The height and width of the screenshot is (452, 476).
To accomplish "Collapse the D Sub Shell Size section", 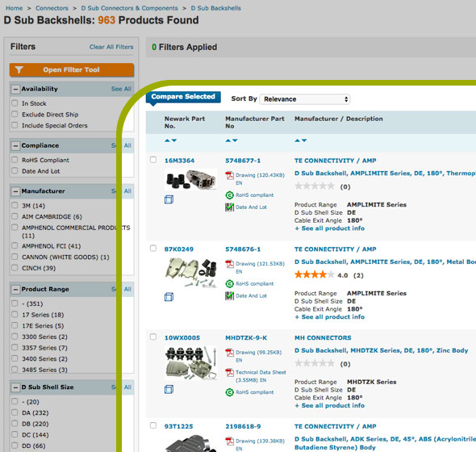I will click(15, 387).
